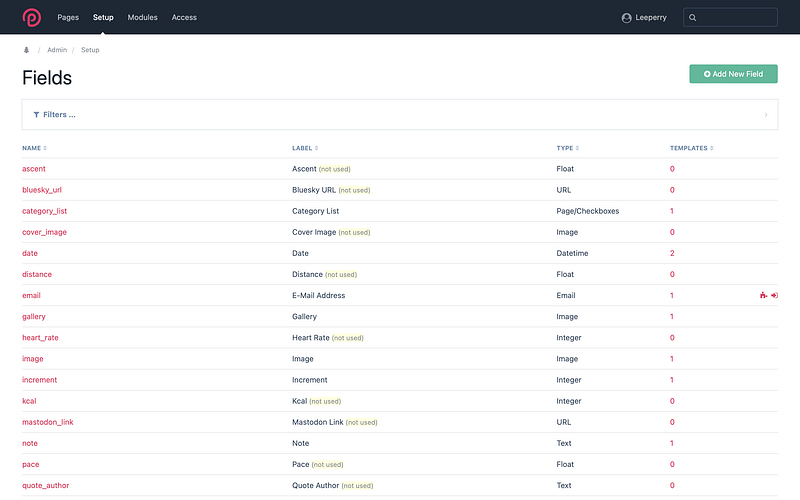Open the Pages menu
800x500 pixels.
(68, 17)
